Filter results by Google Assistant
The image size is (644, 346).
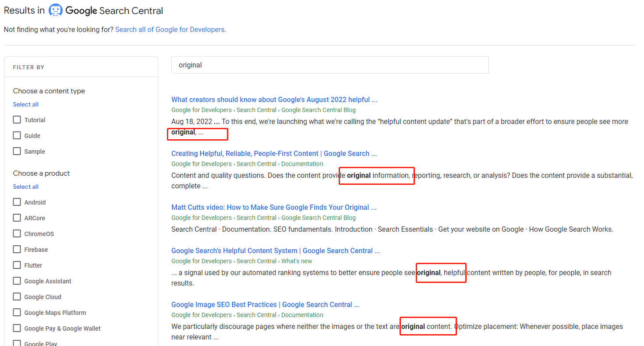[17, 281]
